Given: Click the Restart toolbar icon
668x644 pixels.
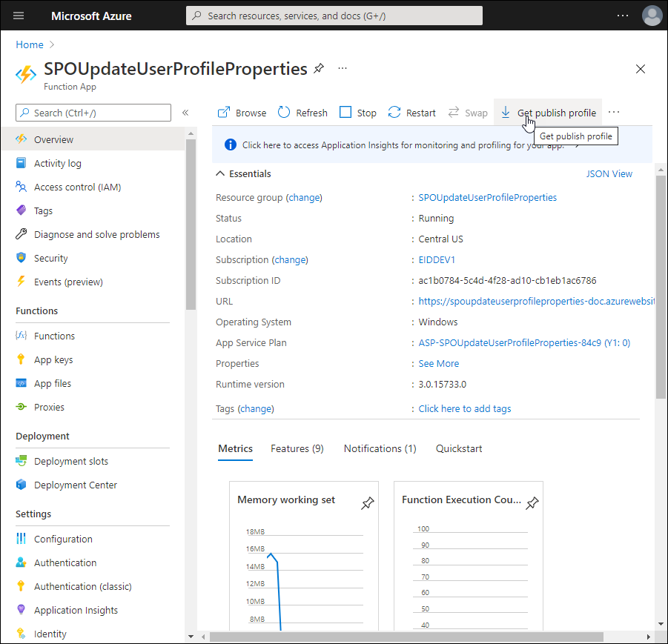Looking at the screenshot, I should tap(394, 113).
